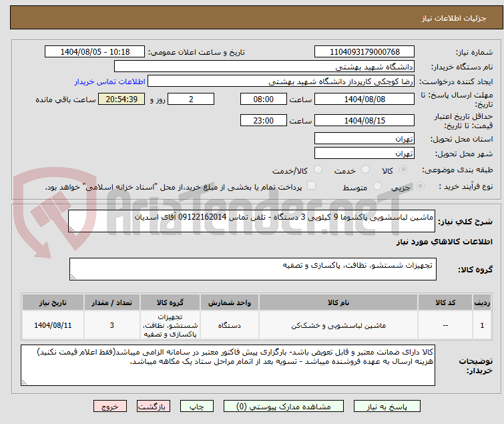The width and height of the screenshot is (504, 424).
Task: Click the بازگشت back button
Action: click(153, 407)
